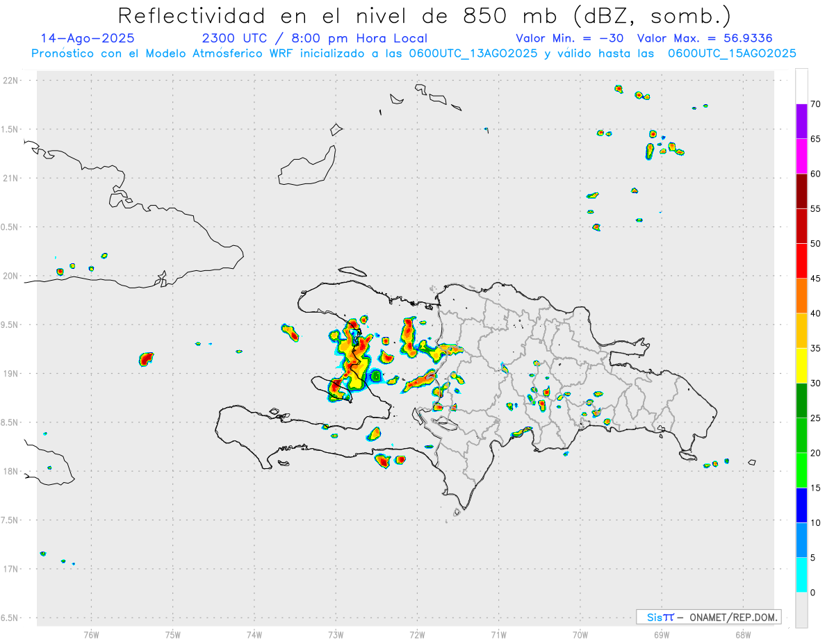834x644 pixels.
Task: Click the '19N' latitude label
Action: (x=10, y=374)
